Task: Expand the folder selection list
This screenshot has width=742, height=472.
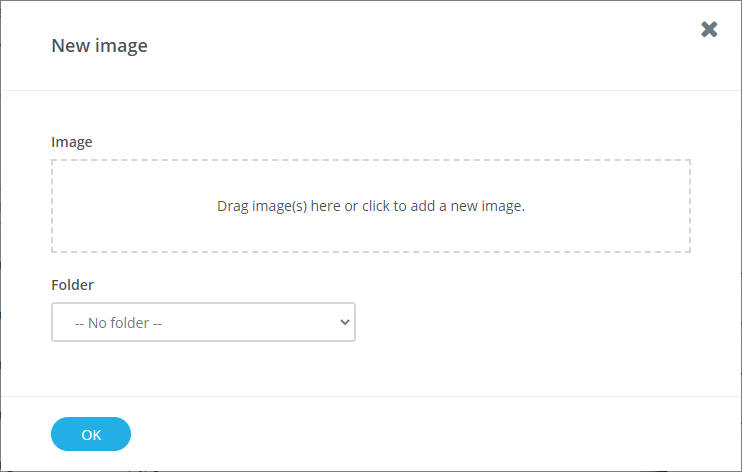Action: pos(203,322)
